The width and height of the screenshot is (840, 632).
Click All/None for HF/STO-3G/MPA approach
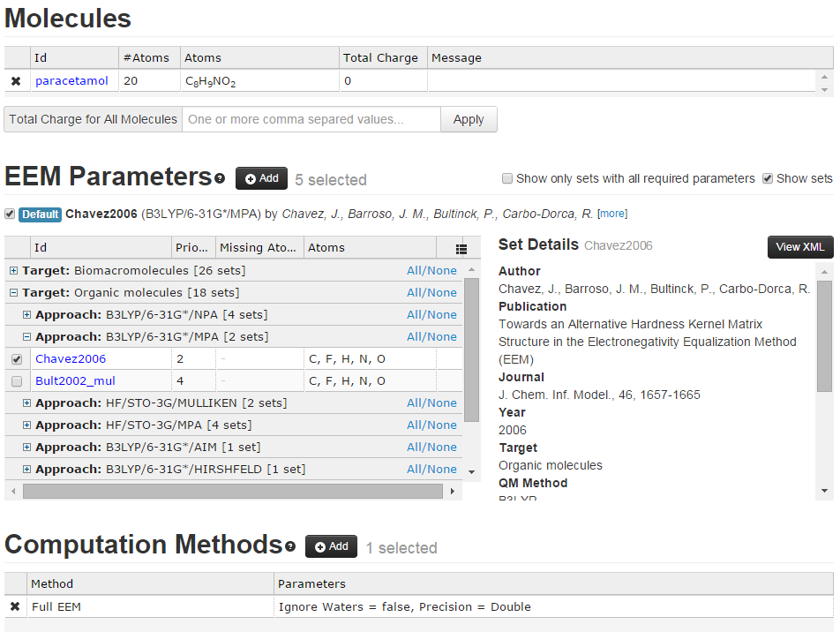click(x=431, y=425)
